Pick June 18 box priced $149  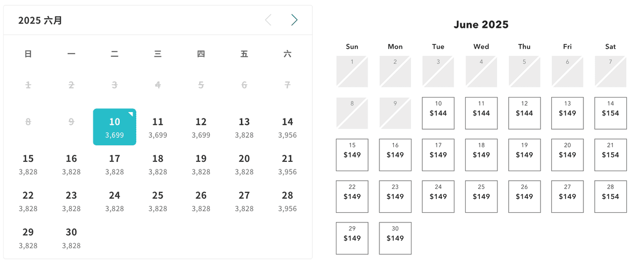tap(481, 155)
